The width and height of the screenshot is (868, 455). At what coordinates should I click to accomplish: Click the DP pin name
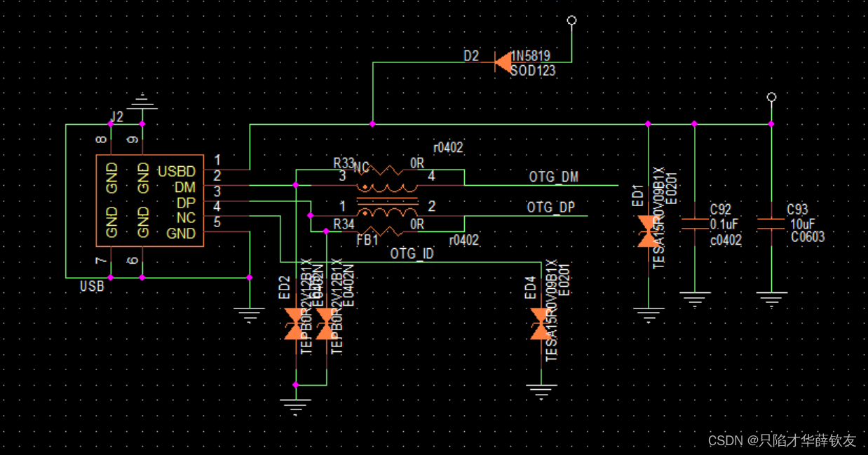[x=186, y=202]
